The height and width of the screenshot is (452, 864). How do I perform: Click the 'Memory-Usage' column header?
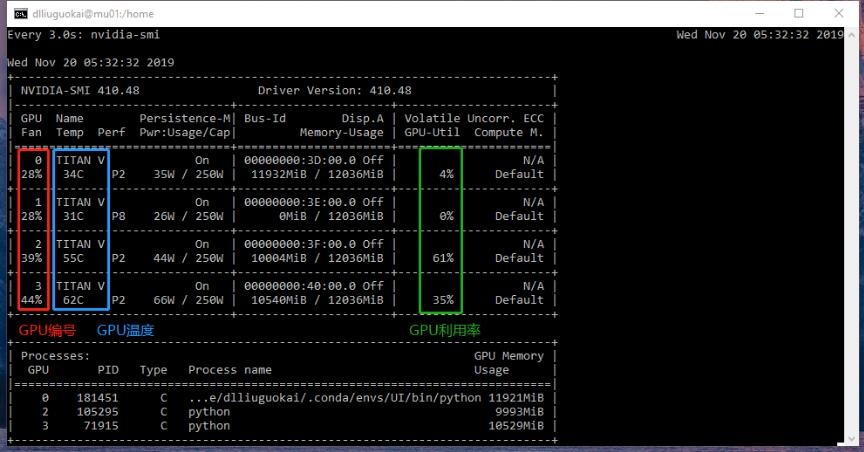click(x=342, y=133)
